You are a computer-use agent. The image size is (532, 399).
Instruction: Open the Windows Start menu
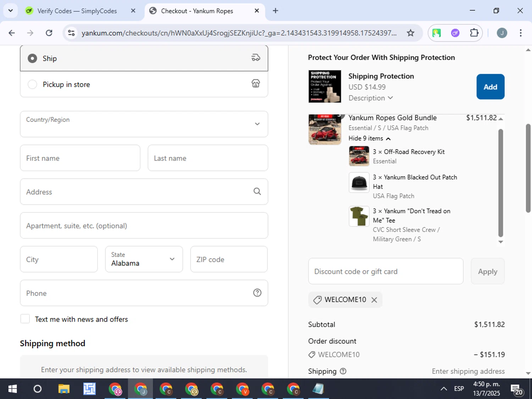pyautogui.click(x=12, y=389)
